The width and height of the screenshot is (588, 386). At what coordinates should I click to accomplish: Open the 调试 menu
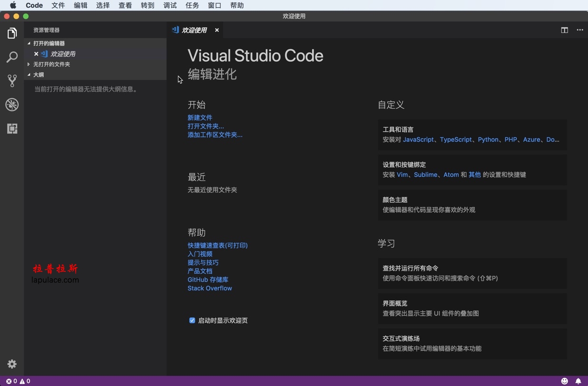170,5
